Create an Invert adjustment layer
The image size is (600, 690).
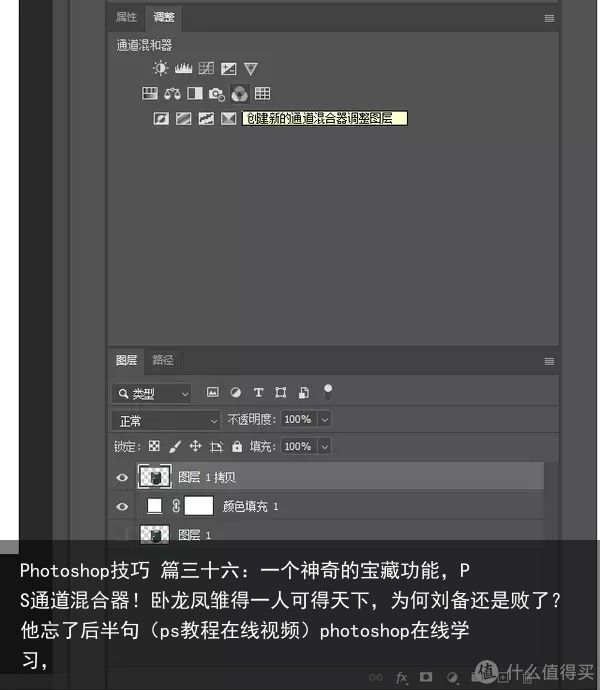(161, 118)
